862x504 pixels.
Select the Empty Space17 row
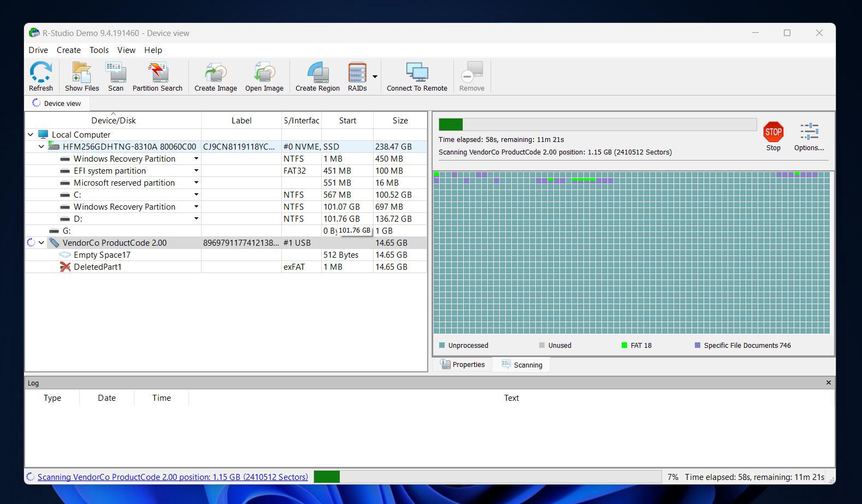[226, 254]
